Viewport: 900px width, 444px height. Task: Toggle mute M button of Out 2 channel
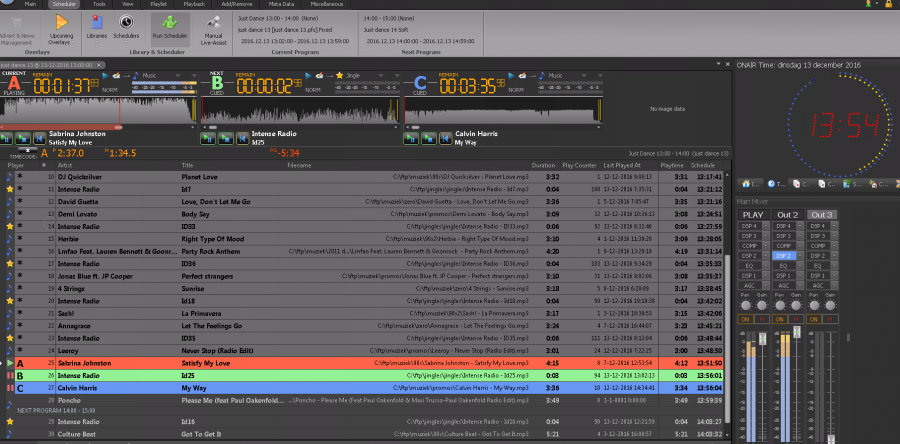coord(796,319)
